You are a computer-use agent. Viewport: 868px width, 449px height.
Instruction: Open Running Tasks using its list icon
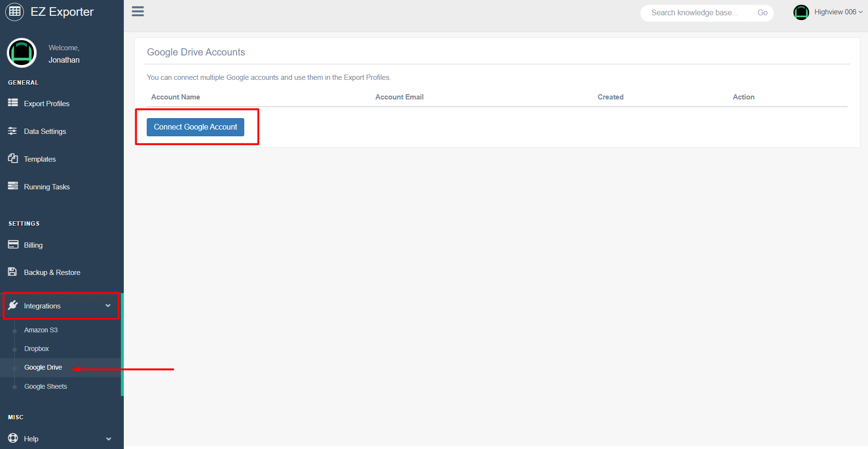coord(13,186)
